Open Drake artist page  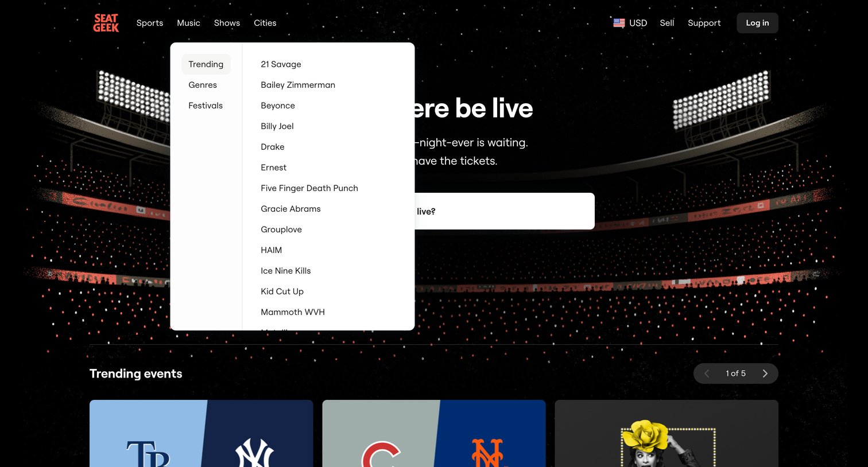pyautogui.click(x=273, y=147)
